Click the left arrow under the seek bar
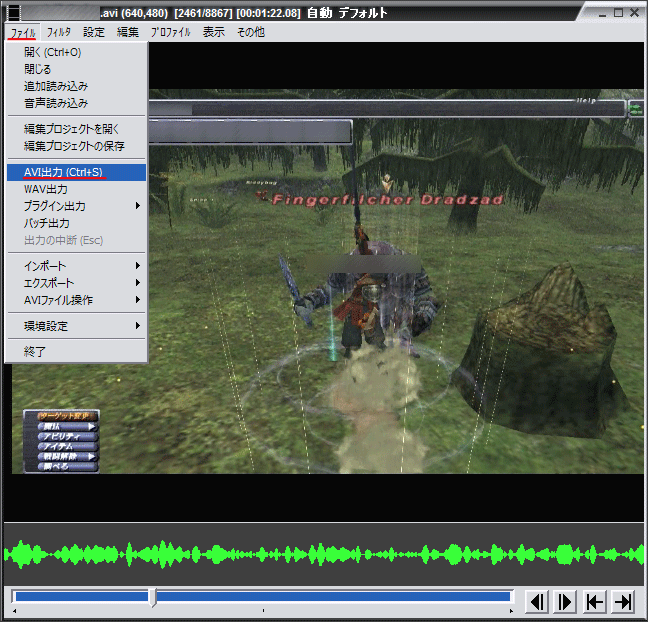Screen dimensions: 648x622 pos(14,611)
